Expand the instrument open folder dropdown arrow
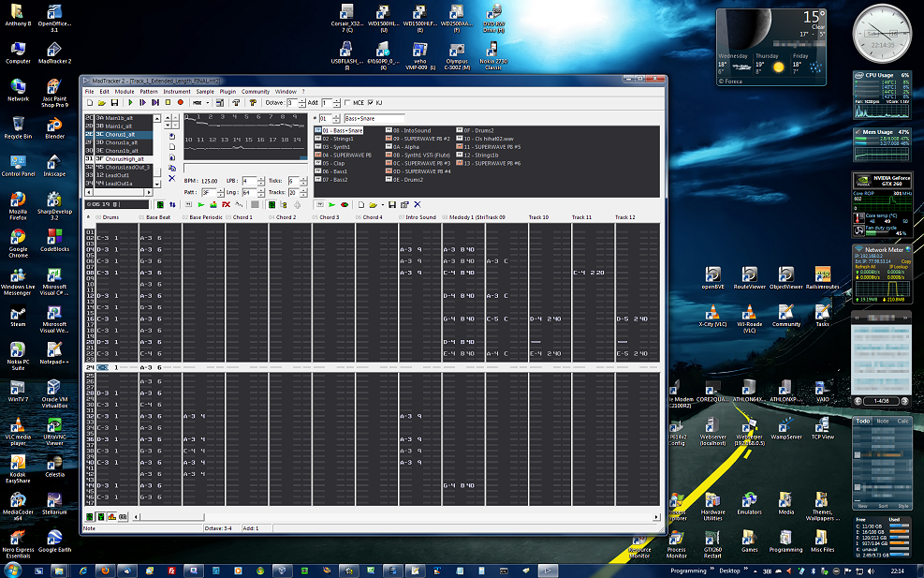This screenshot has width=924, height=578. coord(383,204)
